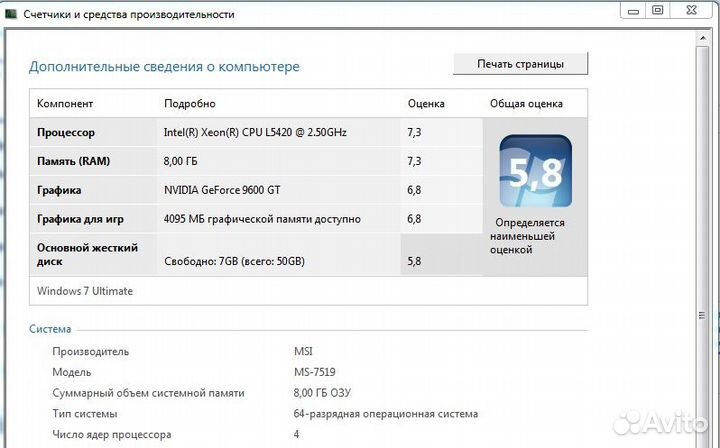Image resolution: width=720 pixels, height=448 pixels.
Task: Click the window title bar icon
Action: (x=11, y=14)
